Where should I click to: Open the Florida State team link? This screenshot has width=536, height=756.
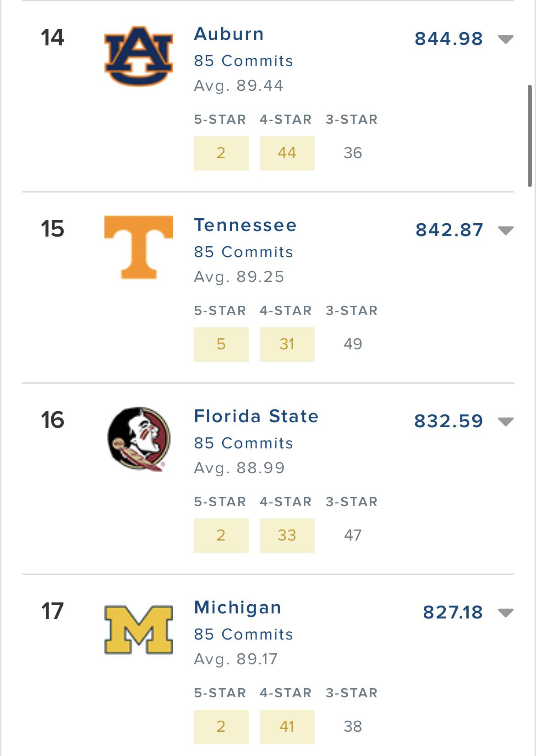pyautogui.click(x=256, y=416)
